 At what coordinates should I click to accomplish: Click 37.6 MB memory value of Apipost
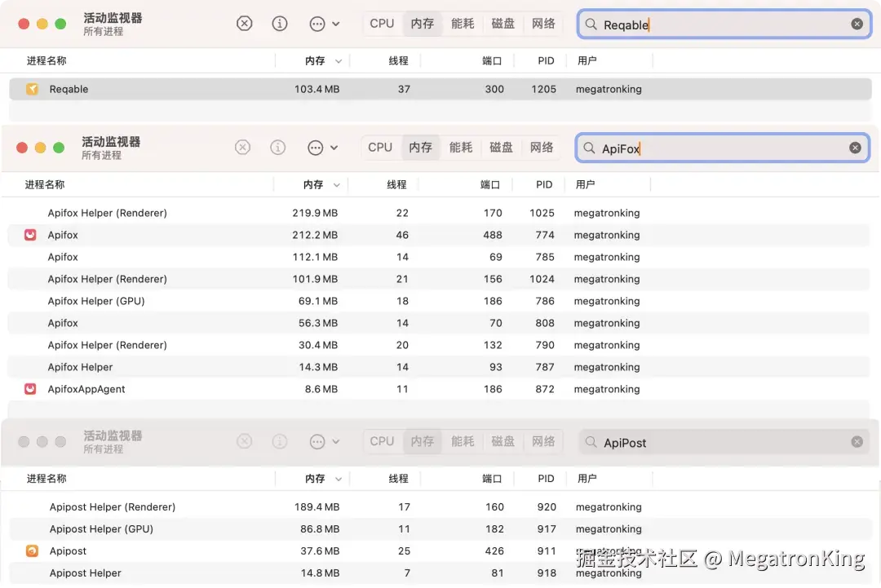[320, 551]
